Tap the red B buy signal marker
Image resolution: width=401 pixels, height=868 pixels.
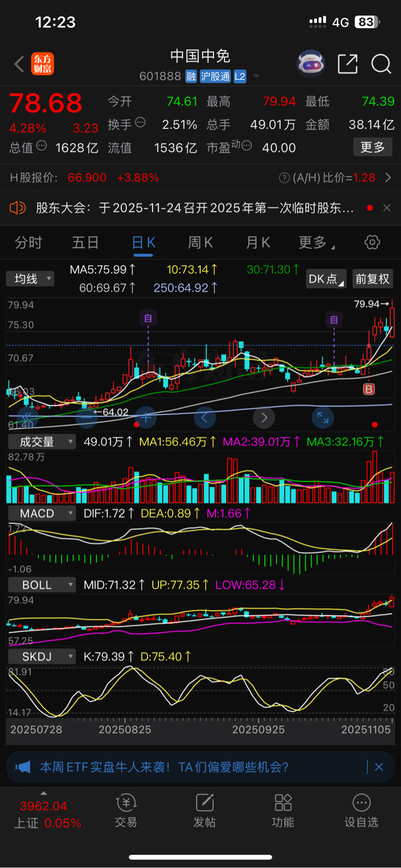pos(369,389)
